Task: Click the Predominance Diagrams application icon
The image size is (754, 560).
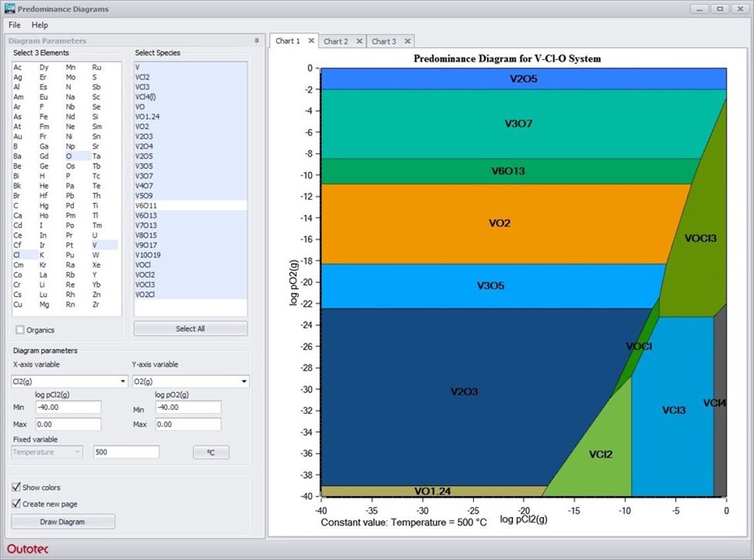Action: click(x=8, y=8)
